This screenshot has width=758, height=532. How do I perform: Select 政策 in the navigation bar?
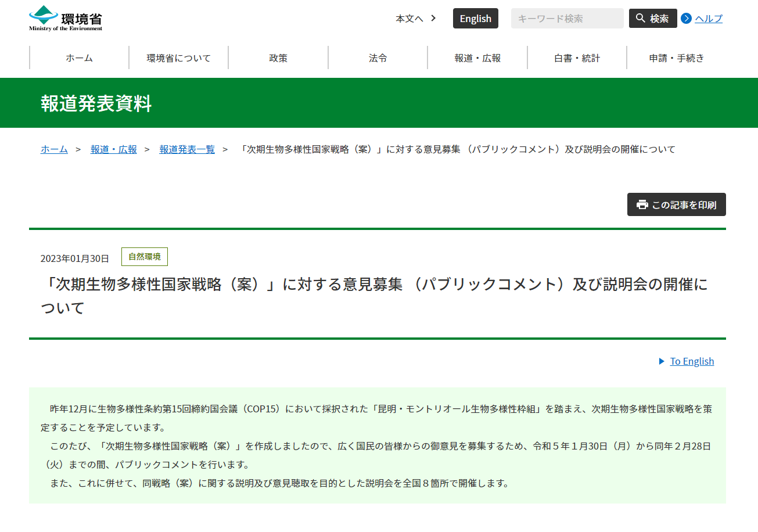pos(278,58)
